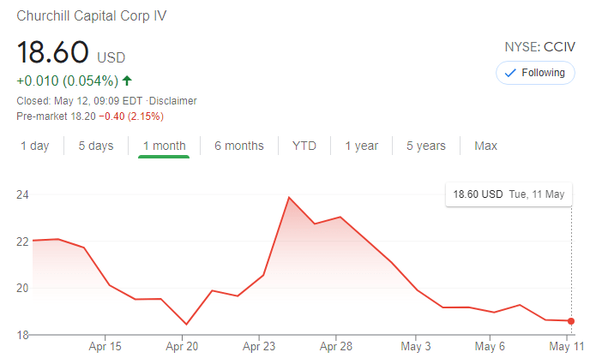Show the 1 year chart view
Screen dimensions: 608x364
(x=361, y=146)
